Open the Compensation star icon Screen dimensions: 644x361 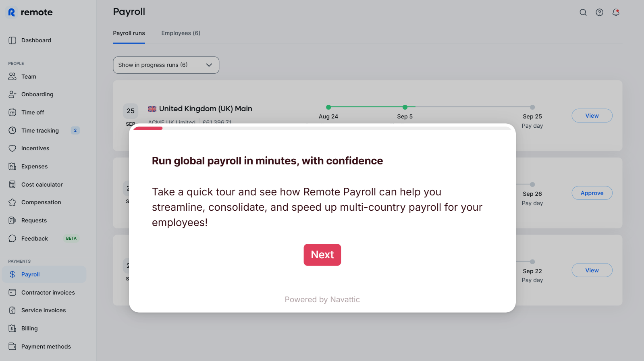coord(12,202)
